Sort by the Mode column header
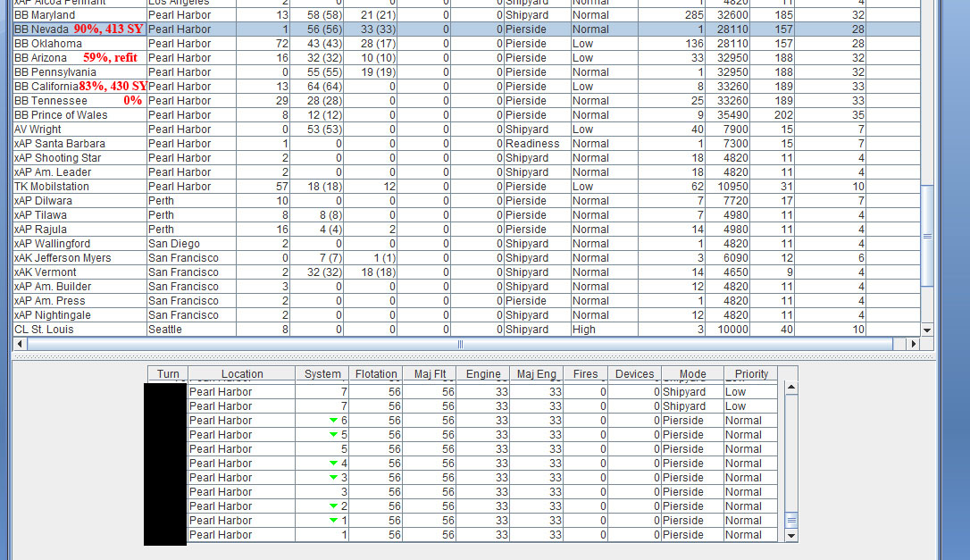 pos(693,373)
